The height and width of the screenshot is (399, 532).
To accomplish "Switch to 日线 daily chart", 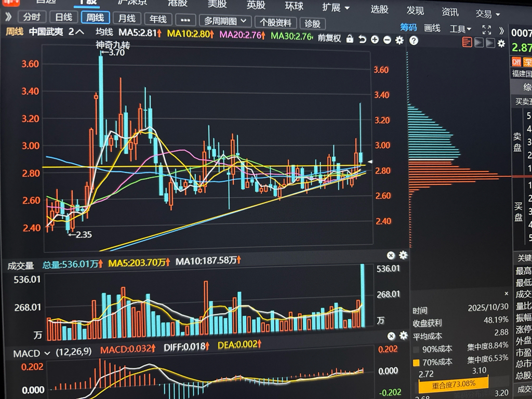I will click(64, 17).
